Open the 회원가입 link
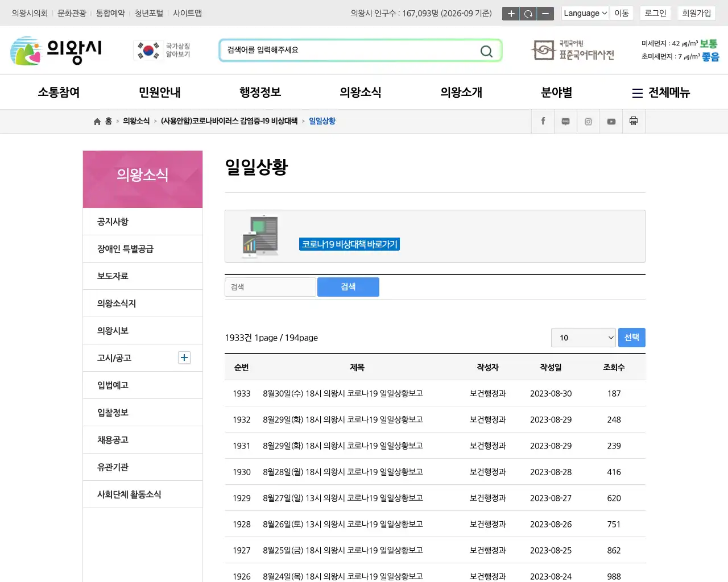728x582 pixels. (x=697, y=13)
